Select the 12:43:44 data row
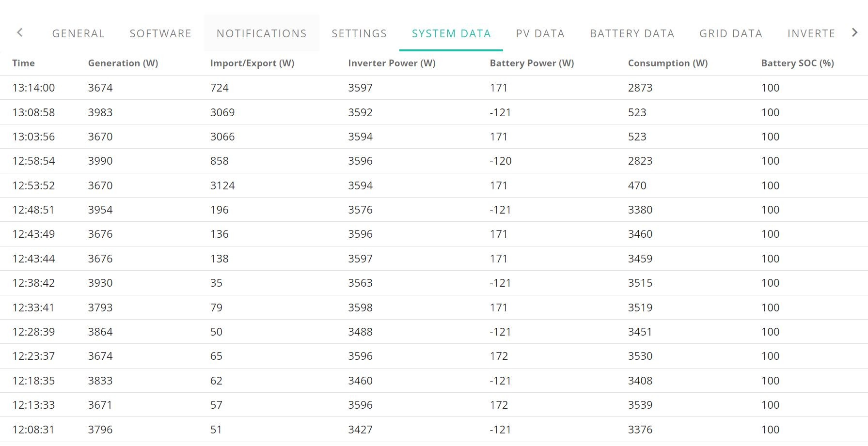This screenshot has height=446, width=868. click(434, 259)
